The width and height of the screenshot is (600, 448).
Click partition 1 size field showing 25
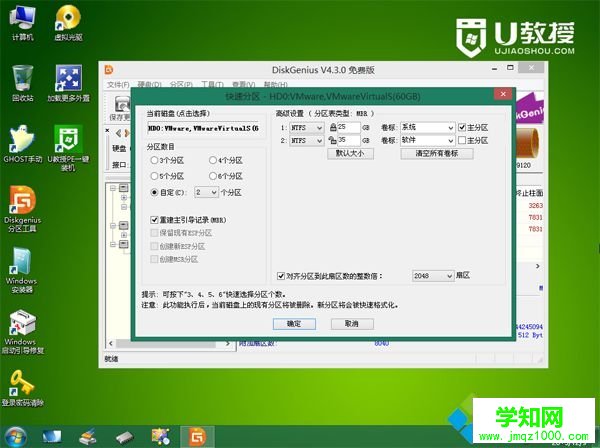click(349, 127)
